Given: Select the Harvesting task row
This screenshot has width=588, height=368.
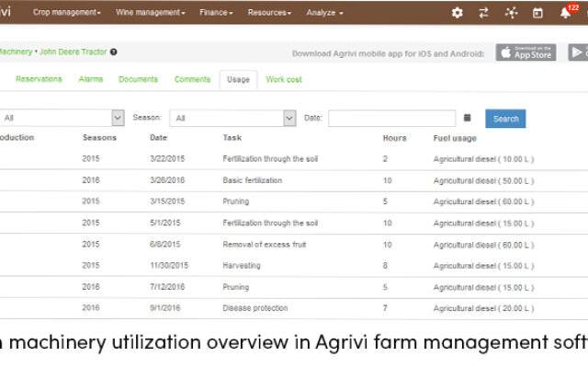Looking at the screenshot, I should click(x=242, y=266).
